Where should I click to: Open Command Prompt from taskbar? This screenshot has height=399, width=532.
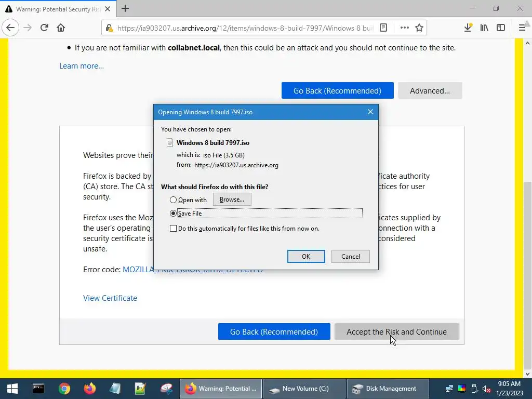coord(38,389)
